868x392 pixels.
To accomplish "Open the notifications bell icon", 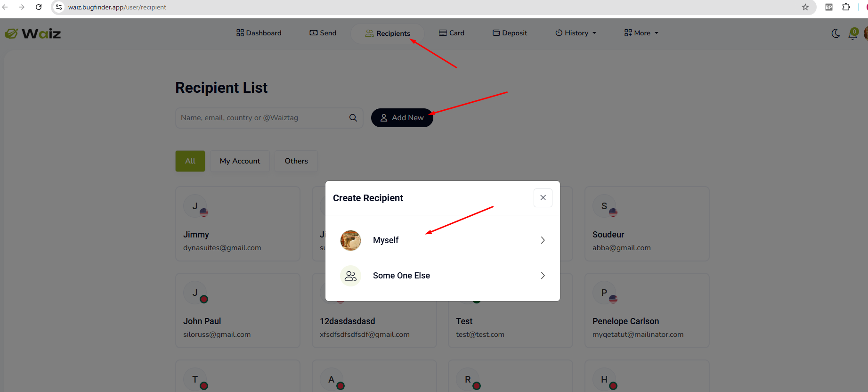I will (x=853, y=33).
